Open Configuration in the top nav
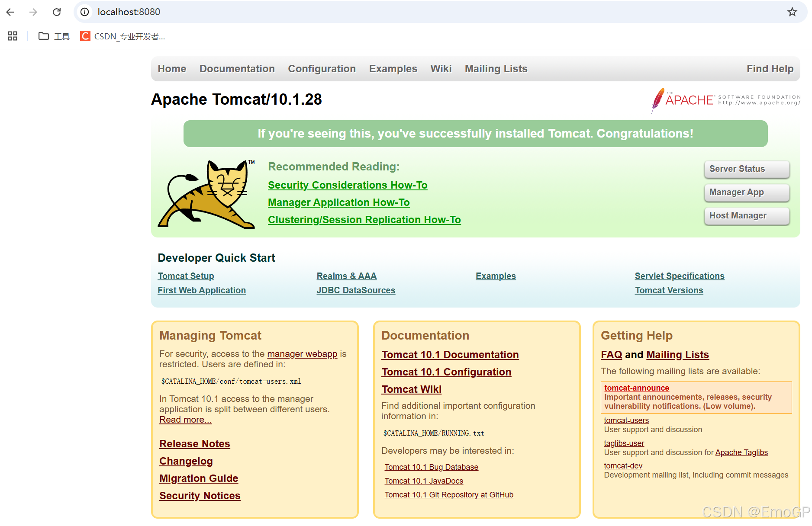The width and height of the screenshot is (812, 526). click(322, 69)
